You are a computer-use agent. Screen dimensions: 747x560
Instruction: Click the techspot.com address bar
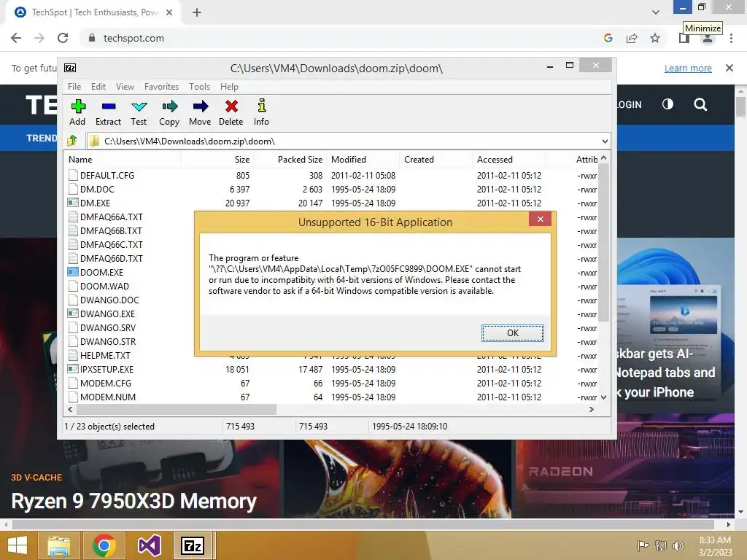coord(338,38)
